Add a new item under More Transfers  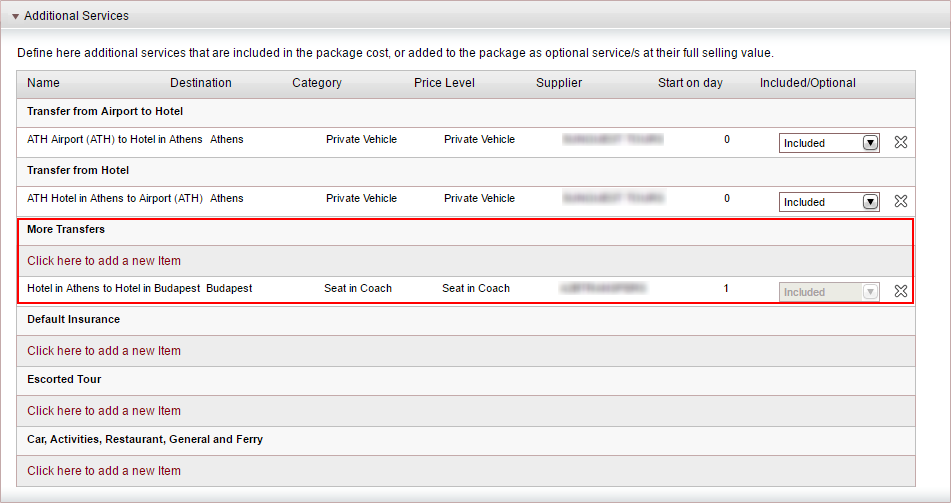[104, 261]
